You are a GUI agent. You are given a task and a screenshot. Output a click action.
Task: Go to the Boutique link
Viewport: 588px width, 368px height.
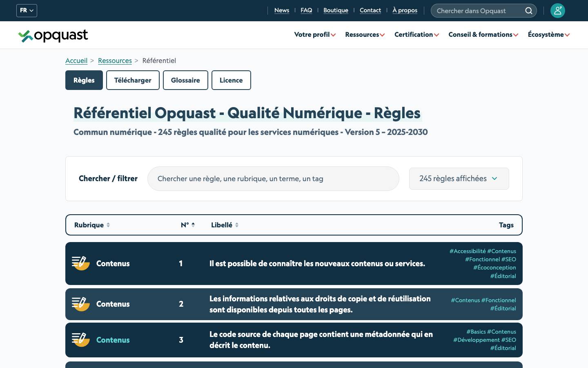coord(336,11)
